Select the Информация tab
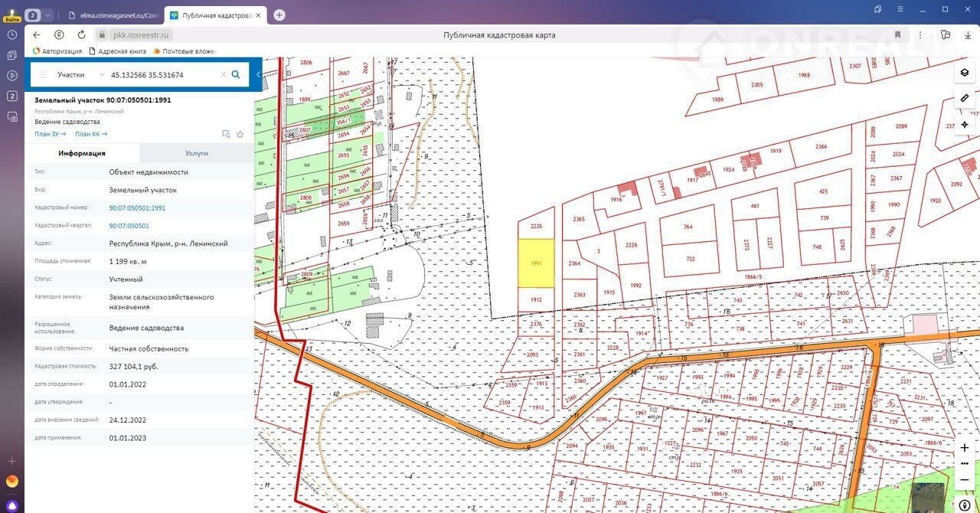The height and width of the screenshot is (513, 980). tap(82, 153)
